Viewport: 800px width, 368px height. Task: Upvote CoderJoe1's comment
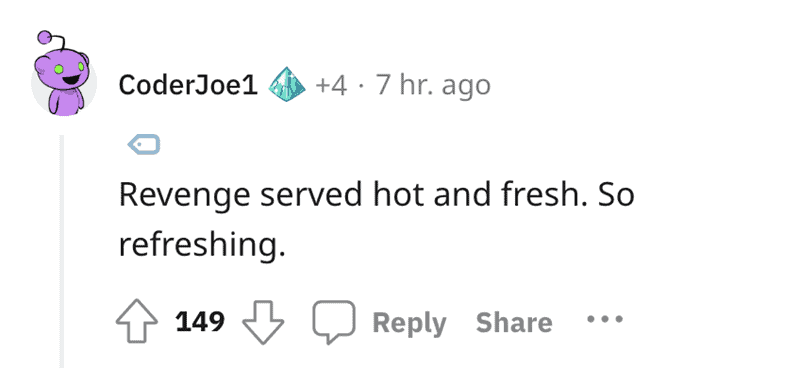[137, 322]
